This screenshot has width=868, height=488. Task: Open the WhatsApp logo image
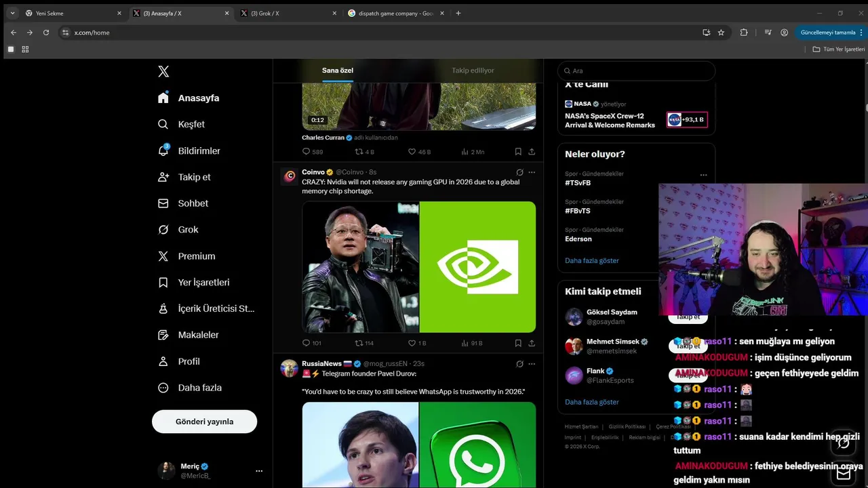477,445
